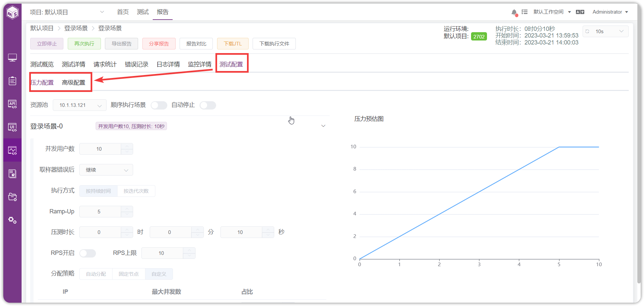Switch to the 测试概览 tab

42,64
